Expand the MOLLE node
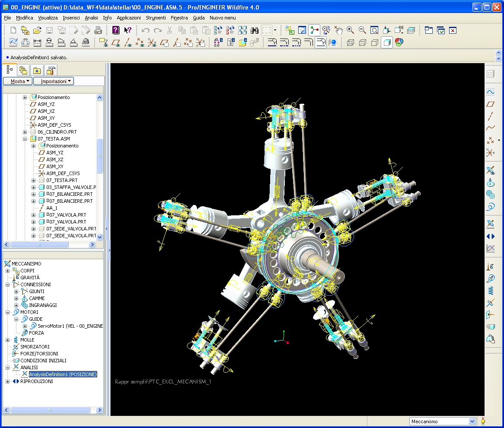 (x=7, y=340)
